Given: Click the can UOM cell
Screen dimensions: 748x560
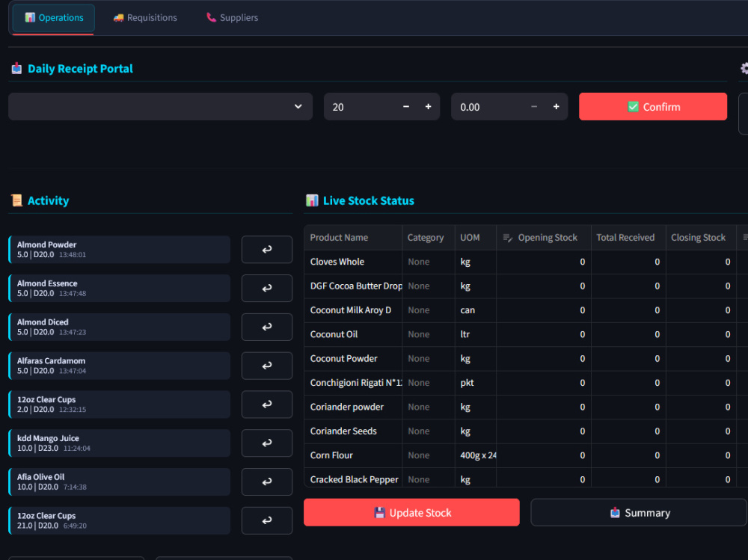Looking at the screenshot, I should (475, 310).
